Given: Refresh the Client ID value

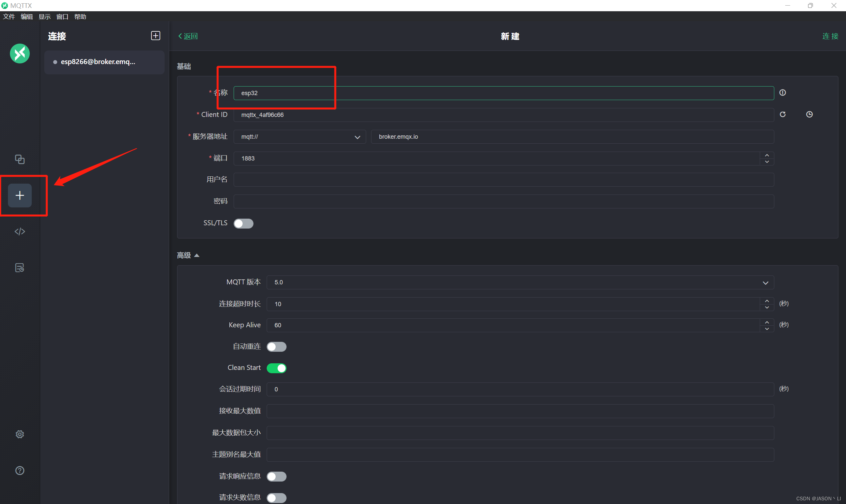Looking at the screenshot, I should pyautogui.click(x=783, y=115).
